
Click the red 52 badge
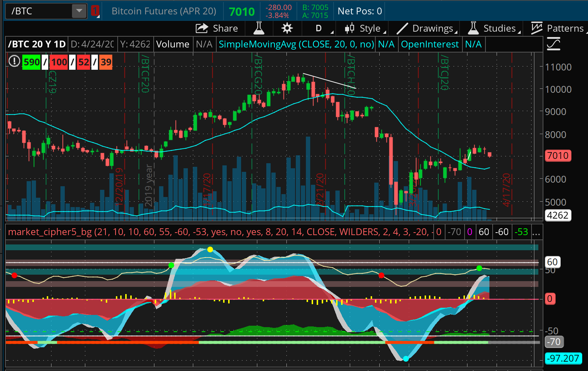click(x=83, y=62)
